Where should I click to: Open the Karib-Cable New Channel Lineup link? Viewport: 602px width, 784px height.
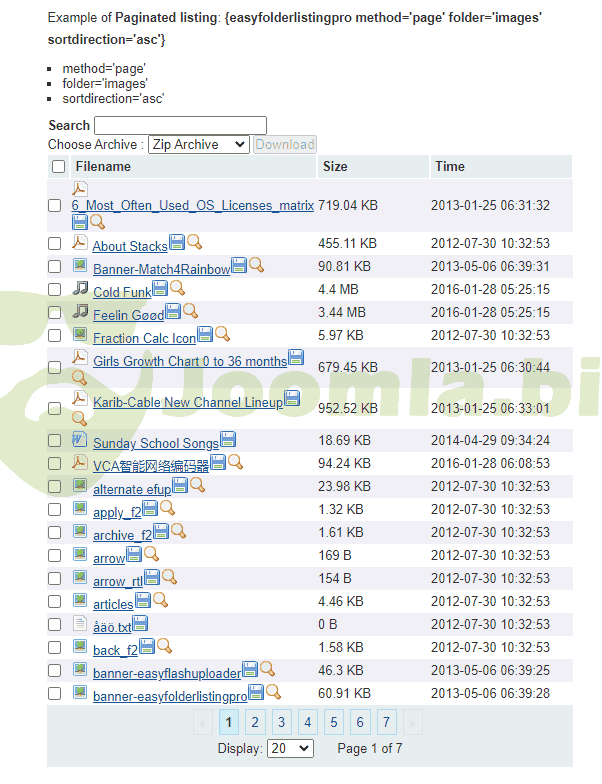[188, 403]
